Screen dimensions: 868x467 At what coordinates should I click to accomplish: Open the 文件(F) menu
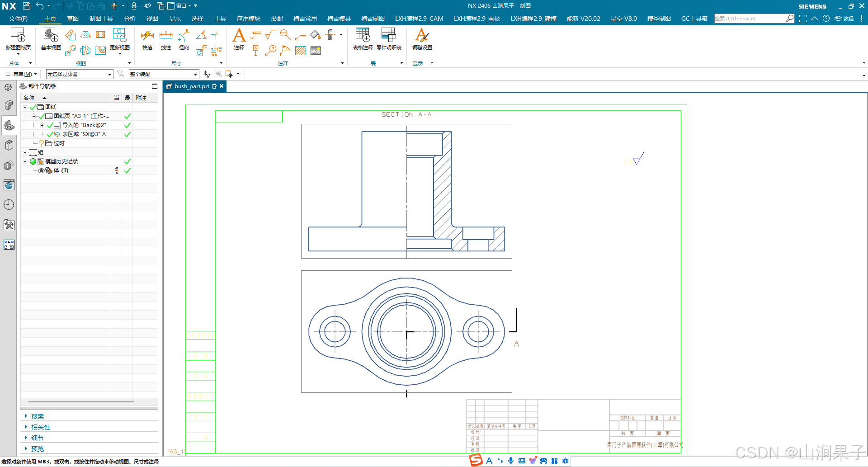point(18,19)
